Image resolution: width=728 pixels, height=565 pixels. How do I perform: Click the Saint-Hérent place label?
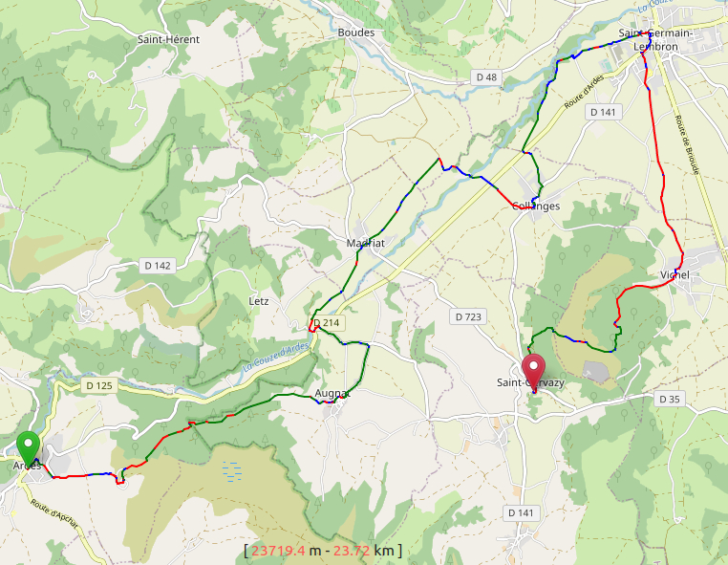pyautogui.click(x=168, y=39)
